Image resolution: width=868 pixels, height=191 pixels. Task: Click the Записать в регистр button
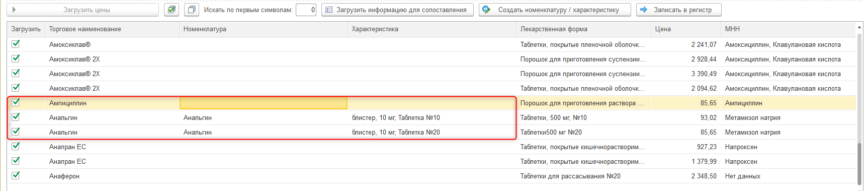pos(678,10)
